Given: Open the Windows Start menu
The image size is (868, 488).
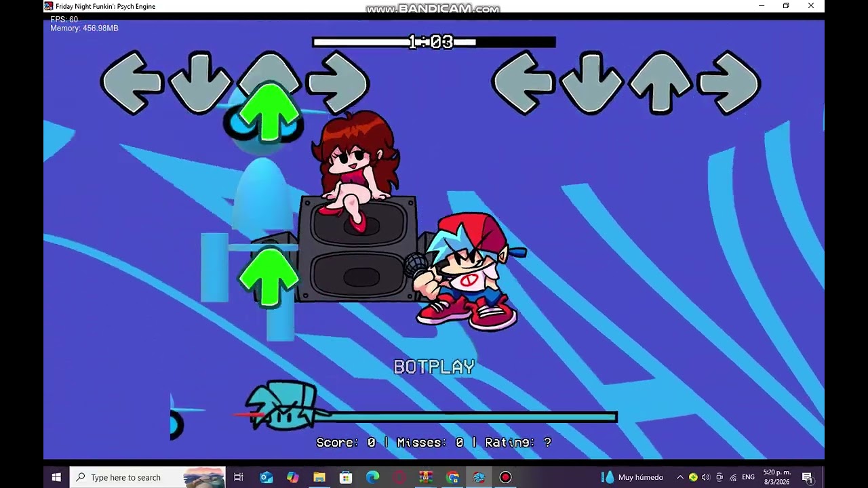Looking at the screenshot, I should tap(56, 477).
